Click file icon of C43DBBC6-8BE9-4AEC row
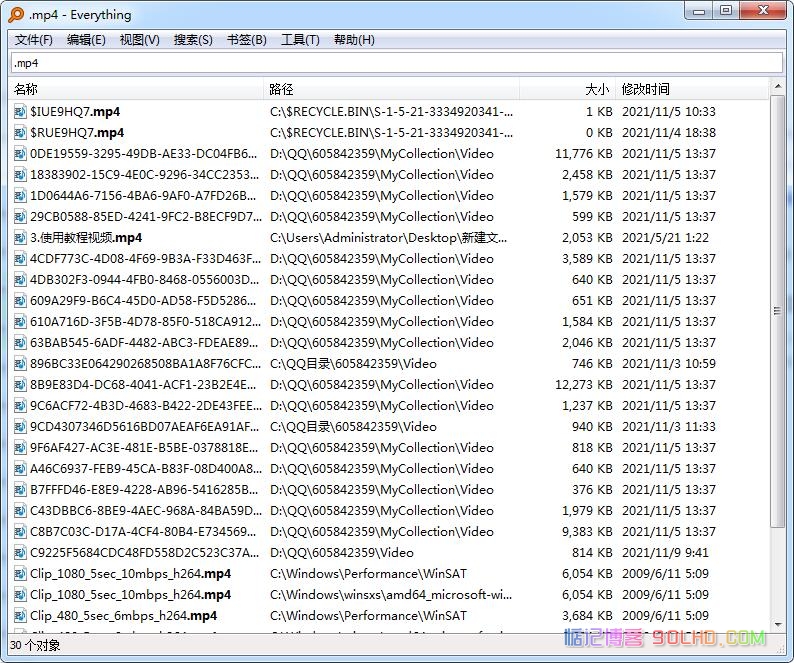This screenshot has height=663, width=794. [20, 511]
